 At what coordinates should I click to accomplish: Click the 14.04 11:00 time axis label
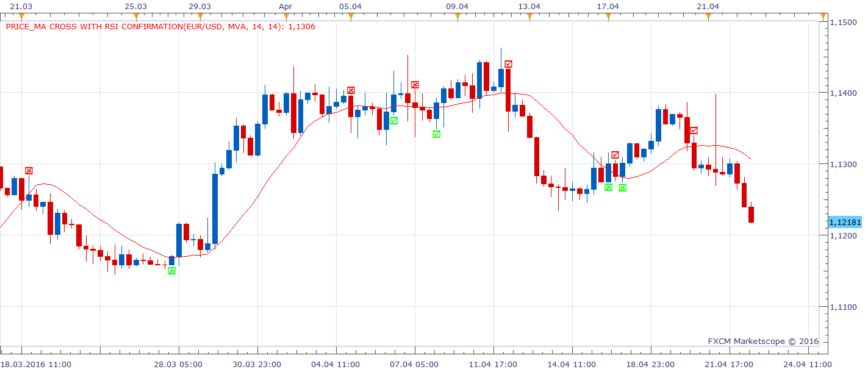point(572,365)
